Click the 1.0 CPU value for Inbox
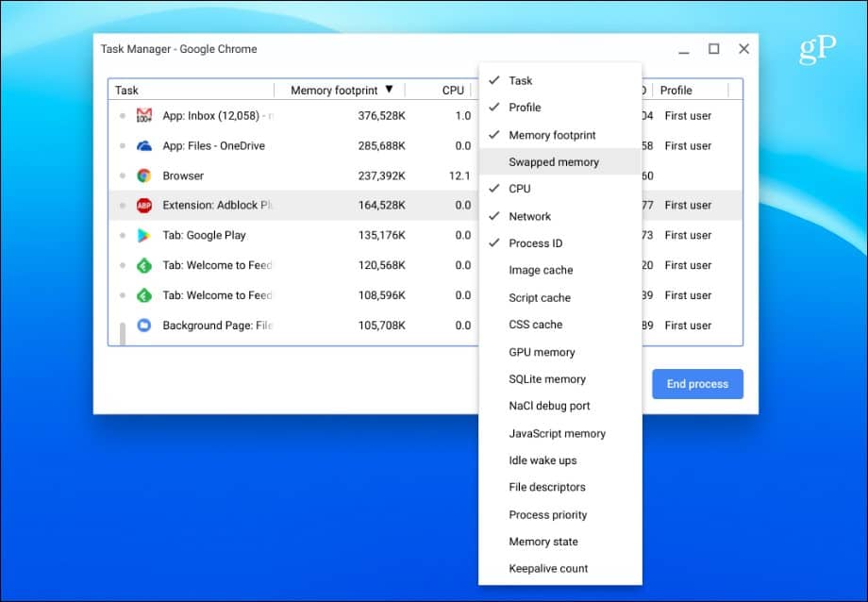868x602 pixels. tap(463, 116)
